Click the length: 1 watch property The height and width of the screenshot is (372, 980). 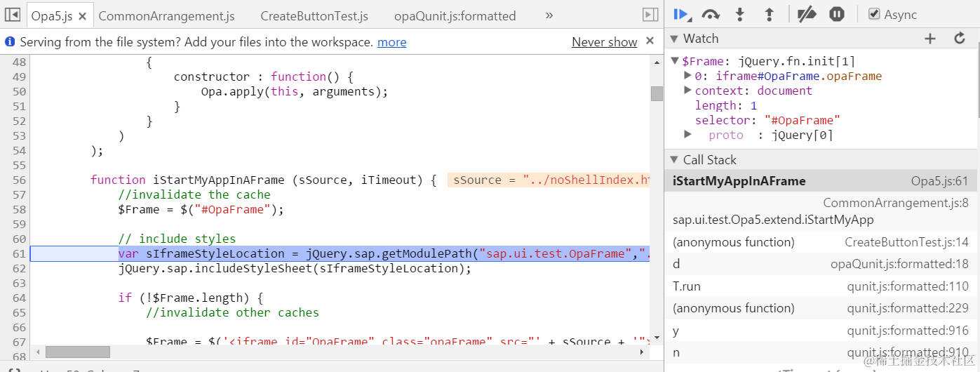(x=726, y=105)
